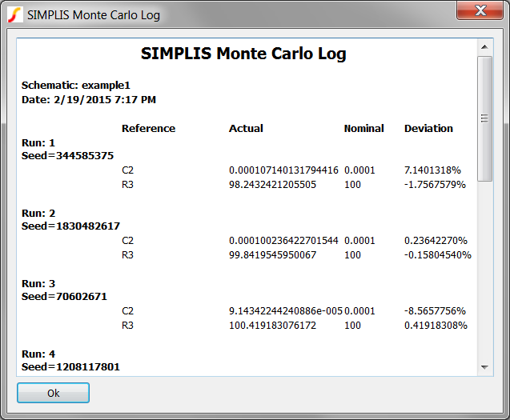Click the Nominal column header
The image size is (510, 420).
point(363,128)
